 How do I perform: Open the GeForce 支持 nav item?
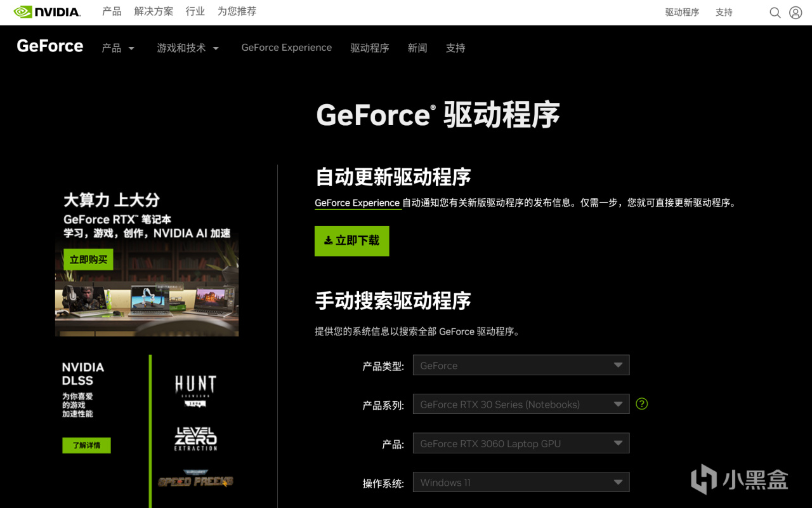click(x=455, y=48)
